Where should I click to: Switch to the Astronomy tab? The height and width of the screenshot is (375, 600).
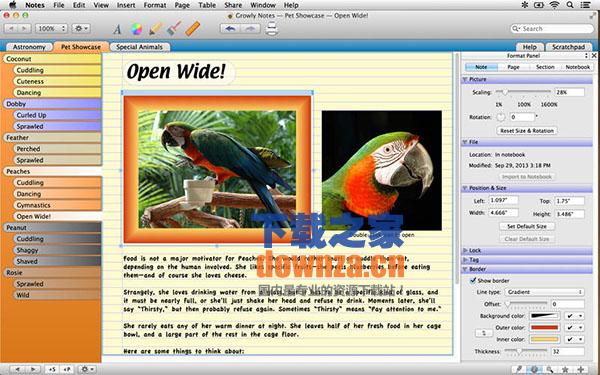tap(29, 47)
